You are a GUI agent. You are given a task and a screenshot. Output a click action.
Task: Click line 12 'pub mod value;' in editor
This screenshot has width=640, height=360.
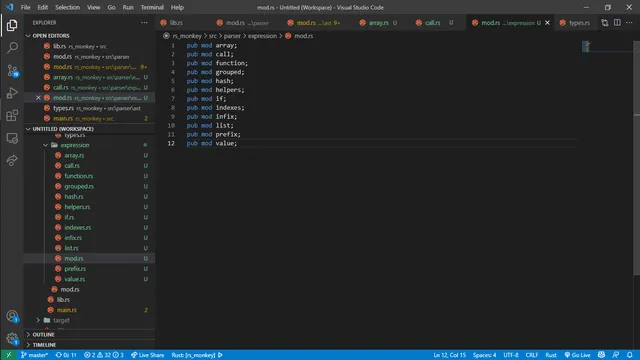tap(211, 143)
